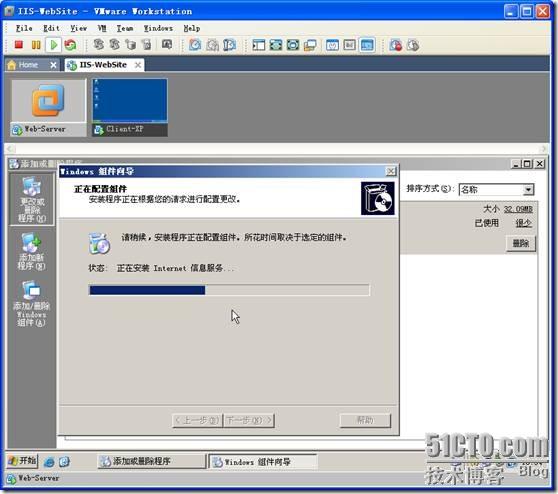Click the Summary view toolbar icon
558x494 pixels.
click(x=332, y=45)
